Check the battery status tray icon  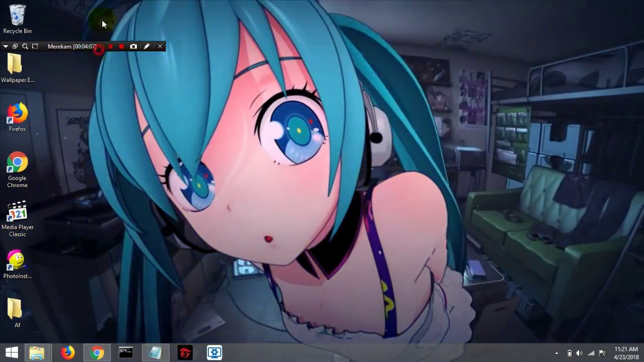(570, 353)
